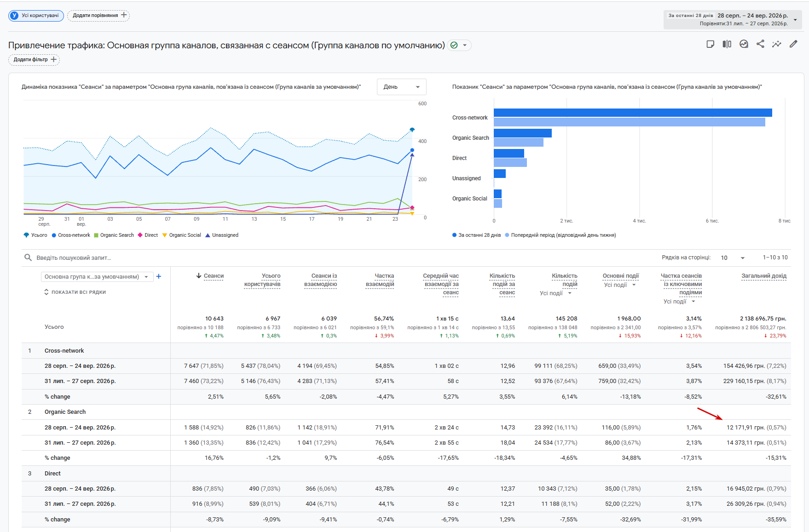Image resolution: width=809 pixels, height=532 pixels.
Task: Click the save report note icon
Action: (711, 44)
